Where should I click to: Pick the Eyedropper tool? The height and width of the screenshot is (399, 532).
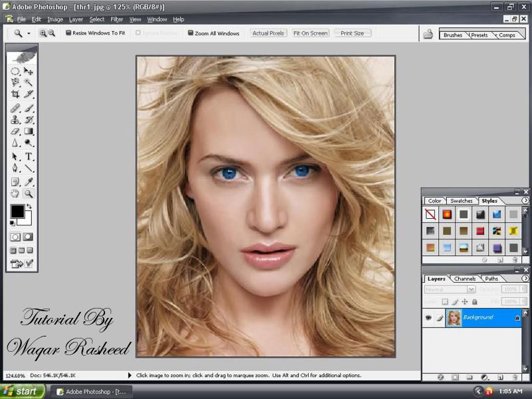(x=29, y=182)
